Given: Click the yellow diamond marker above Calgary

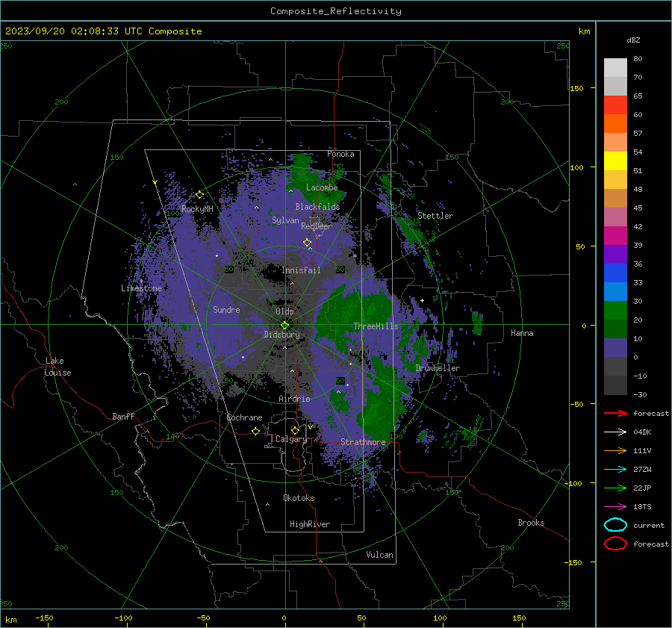Looking at the screenshot, I should [295, 430].
